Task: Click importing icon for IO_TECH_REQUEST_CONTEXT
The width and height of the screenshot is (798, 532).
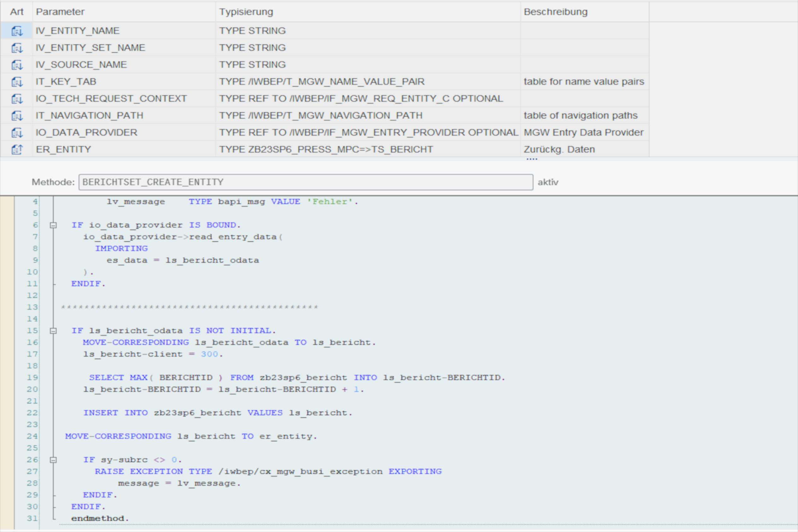Action: click(x=17, y=99)
